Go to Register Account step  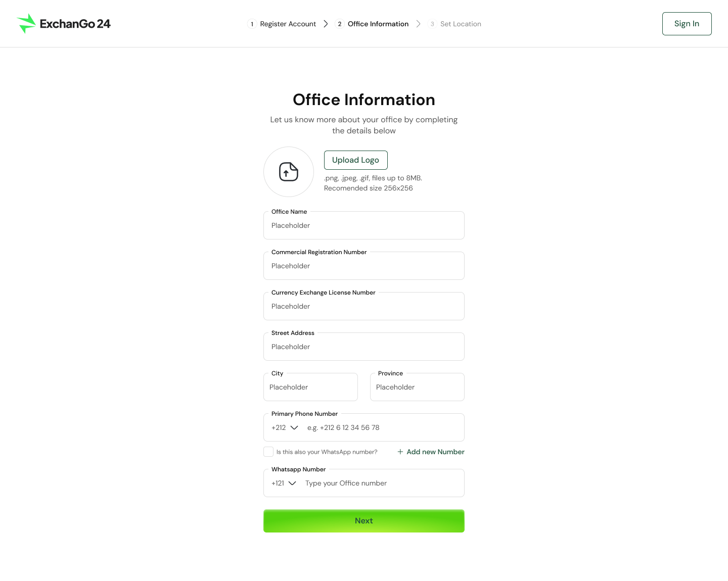pyautogui.click(x=288, y=24)
